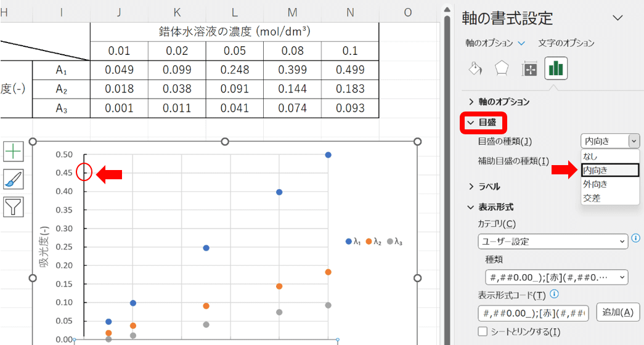Image resolution: width=644 pixels, height=345 pixels.
Task: Switch to the 軸のオプション tab
Action: [489, 43]
